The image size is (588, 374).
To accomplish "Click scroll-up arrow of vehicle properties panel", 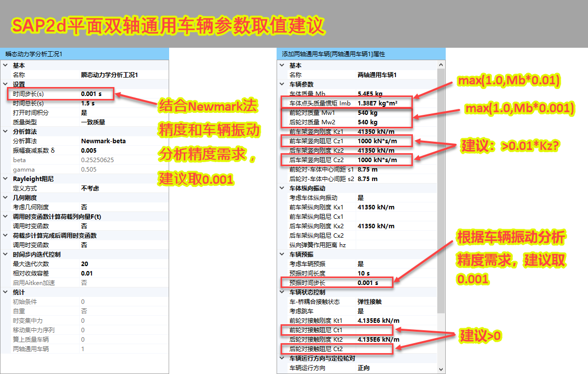I will coord(441,65).
